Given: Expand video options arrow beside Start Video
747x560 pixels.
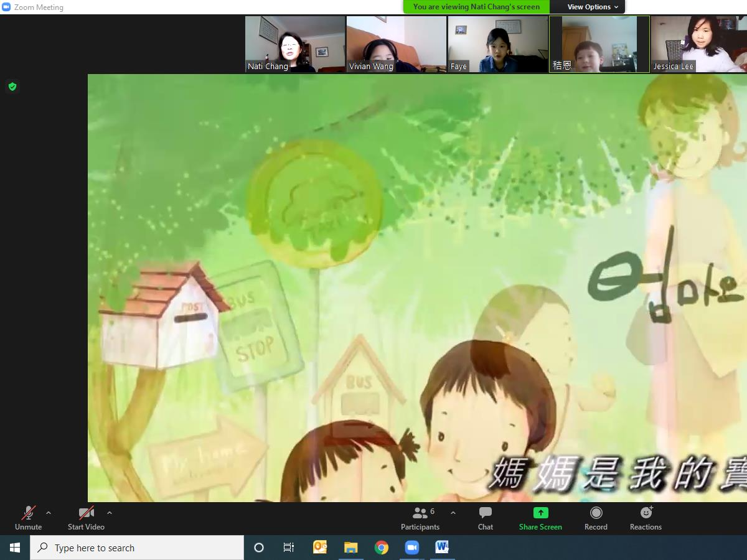Looking at the screenshot, I should pos(110,513).
